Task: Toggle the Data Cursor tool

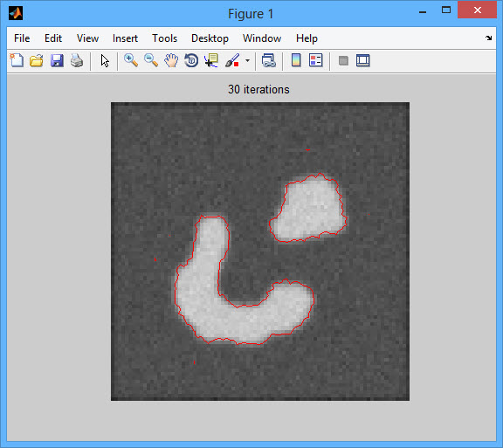Action: [x=211, y=60]
